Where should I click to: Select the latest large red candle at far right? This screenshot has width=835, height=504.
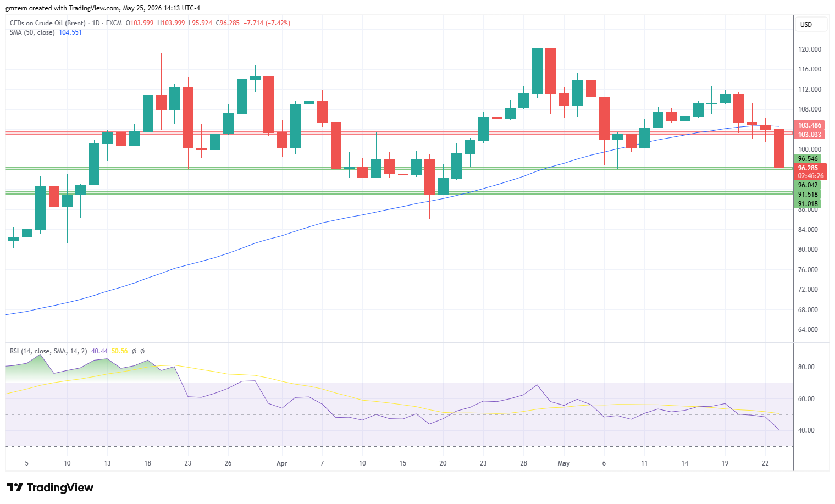point(779,148)
